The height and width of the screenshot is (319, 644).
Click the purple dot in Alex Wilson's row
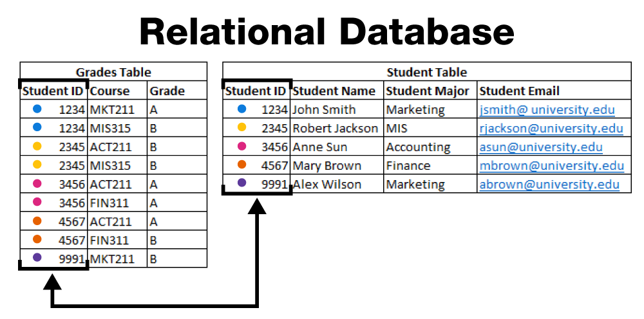click(241, 183)
